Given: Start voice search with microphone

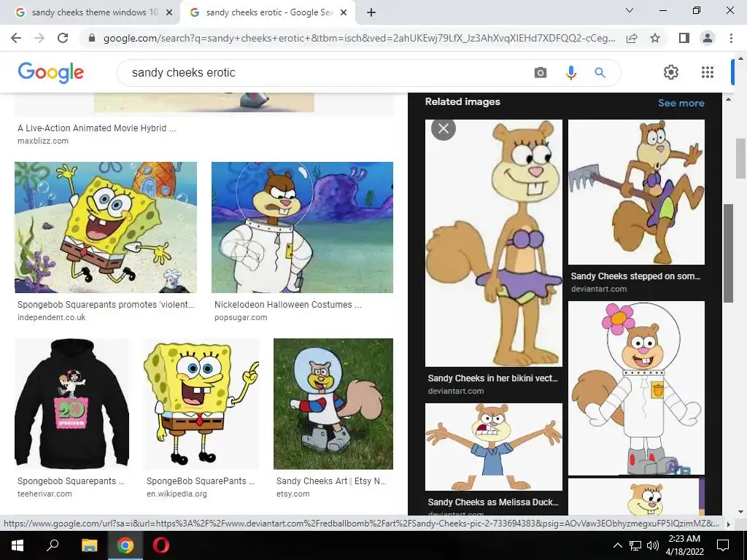Looking at the screenshot, I should [x=570, y=73].
